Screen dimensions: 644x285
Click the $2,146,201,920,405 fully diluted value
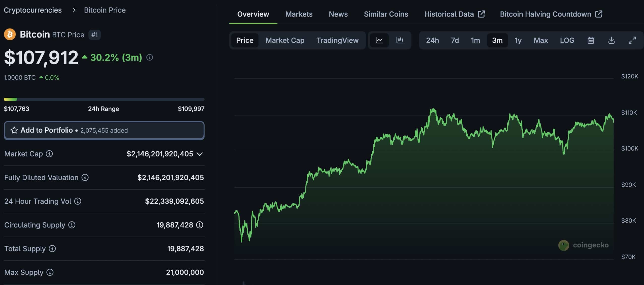[x=170, y=178]
